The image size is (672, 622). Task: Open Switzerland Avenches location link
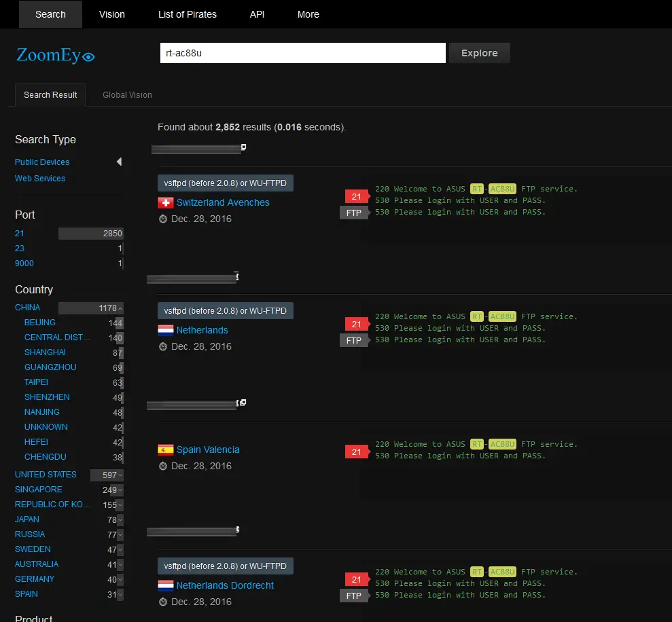pos(223,202)
